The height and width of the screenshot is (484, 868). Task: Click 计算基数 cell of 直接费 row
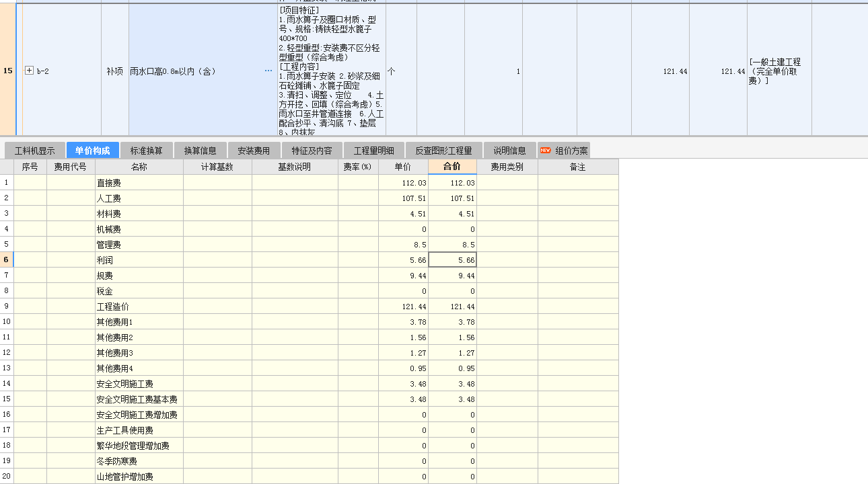pos(217,183)
